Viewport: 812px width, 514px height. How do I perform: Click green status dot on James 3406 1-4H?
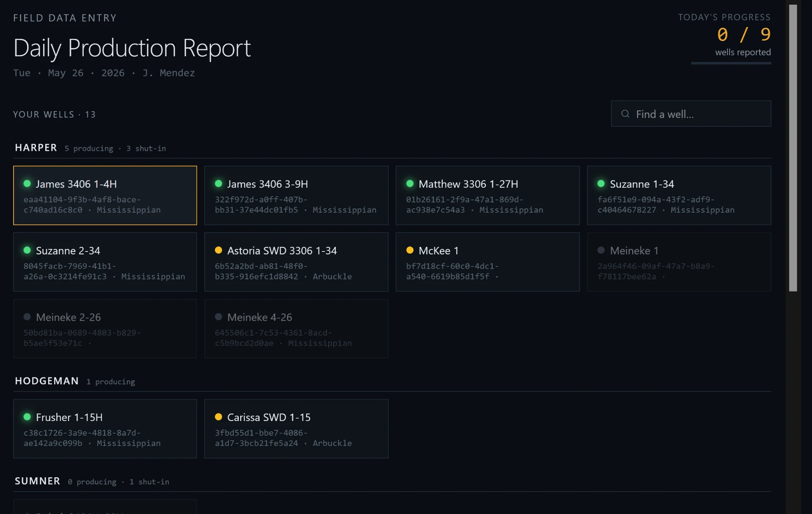pos(27,183)
